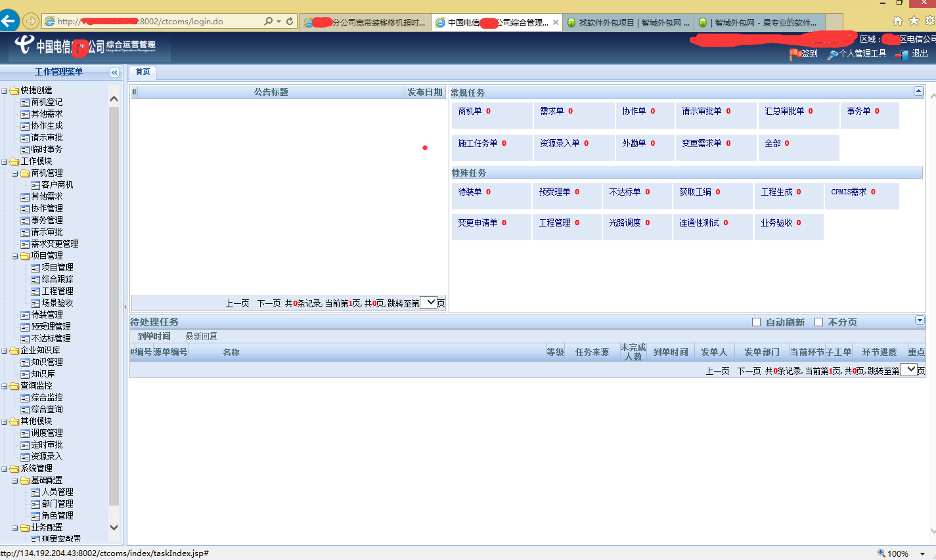Close the 中国电信 browser tab
Image resolution: width=936 pixels, height=560 pixels.
click(x=556, y=22)
